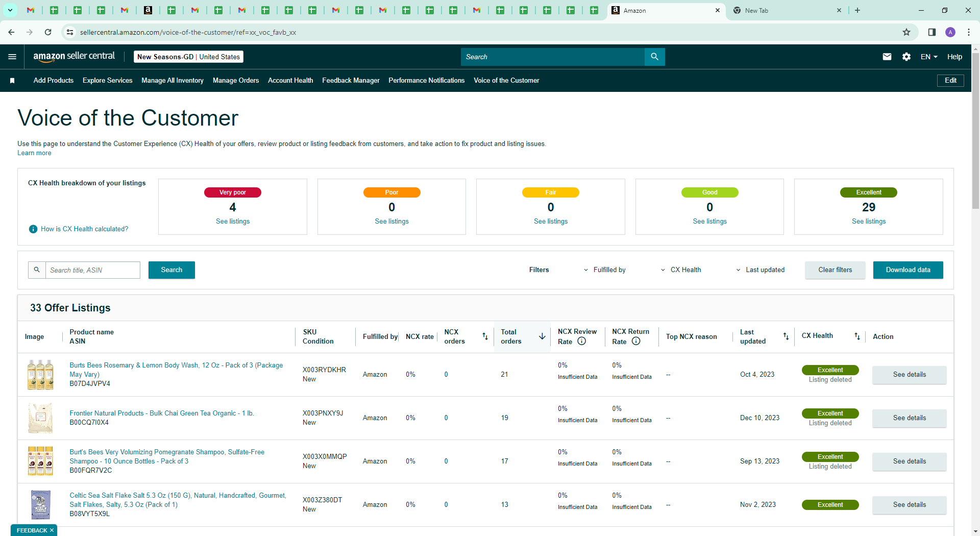Expand the CX Health filter dropdown
This screenshot has height=536, width=980.
point(681,270)
